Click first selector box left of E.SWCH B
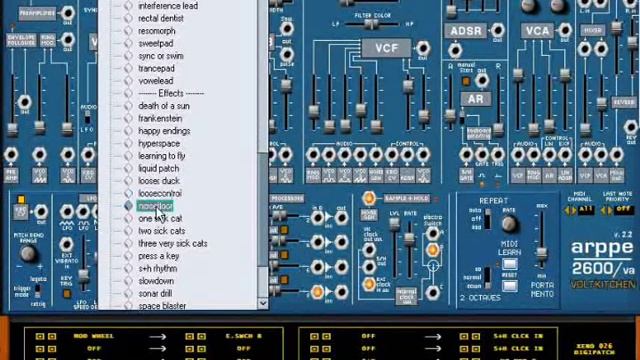Screen dimensions: 640x360 [189, 336]
